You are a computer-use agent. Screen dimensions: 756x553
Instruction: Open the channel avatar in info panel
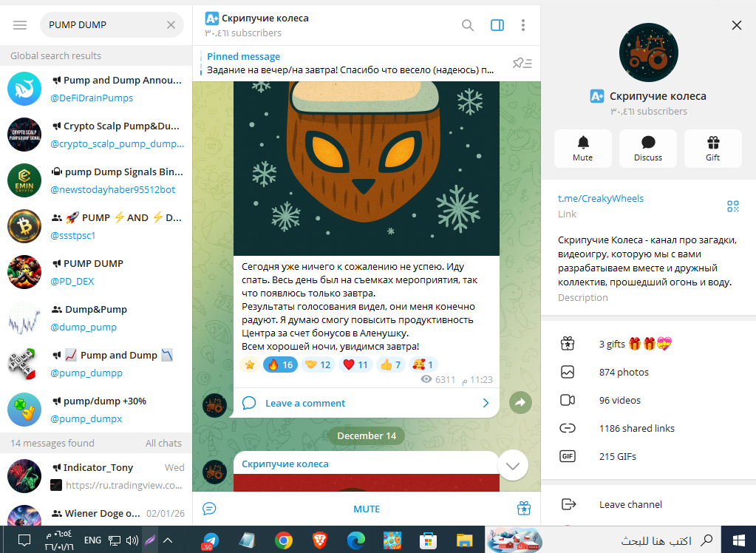pyautogui.click(x=649, y=52)
